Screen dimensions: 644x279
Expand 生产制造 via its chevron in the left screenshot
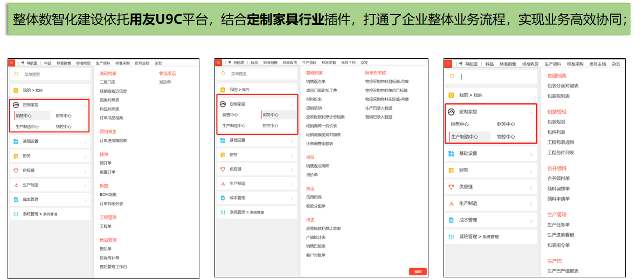(86, 186)
